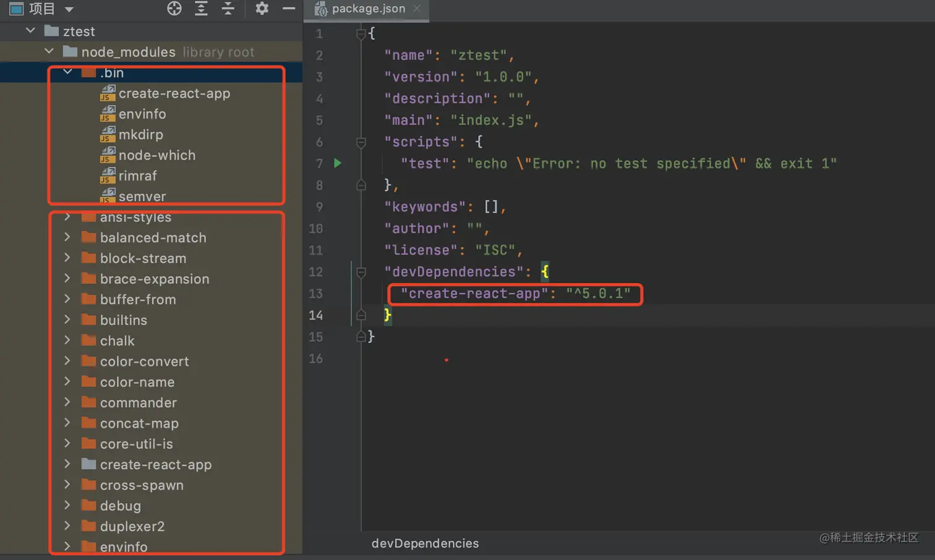The width and height of the screenshot is (935, 560).
Task: Hide the project panel with minimize icon
Action: coord(288,9)
